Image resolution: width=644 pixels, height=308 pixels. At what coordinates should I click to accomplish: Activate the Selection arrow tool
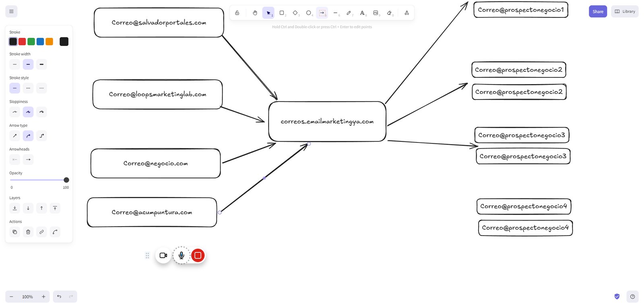pos(268,13)
